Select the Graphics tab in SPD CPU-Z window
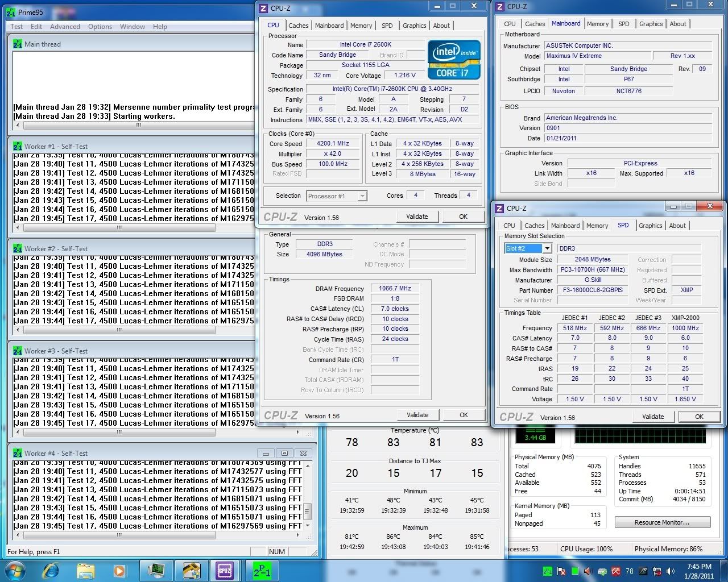The width and height of the screenshot is (728, 582). pos(650,226)
